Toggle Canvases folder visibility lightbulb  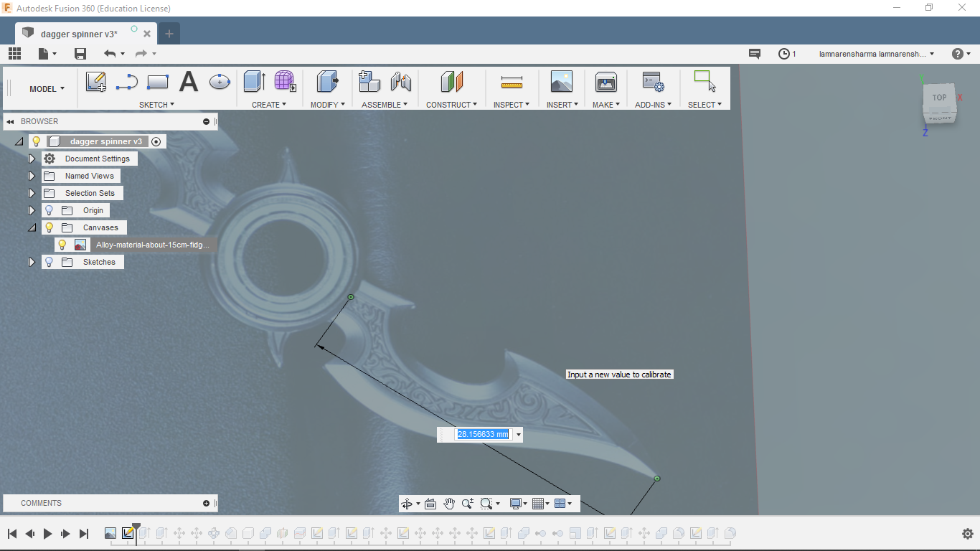[49, 227]
